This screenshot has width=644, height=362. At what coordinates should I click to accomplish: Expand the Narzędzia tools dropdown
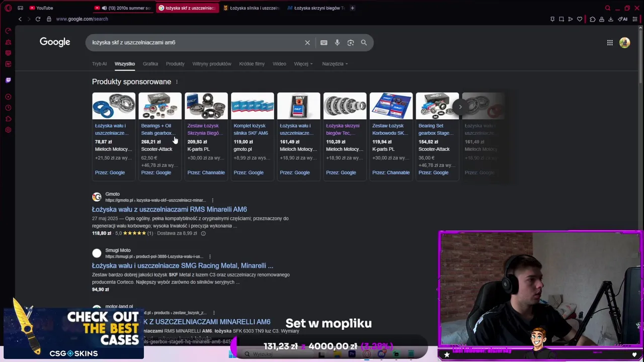point(335,64)
